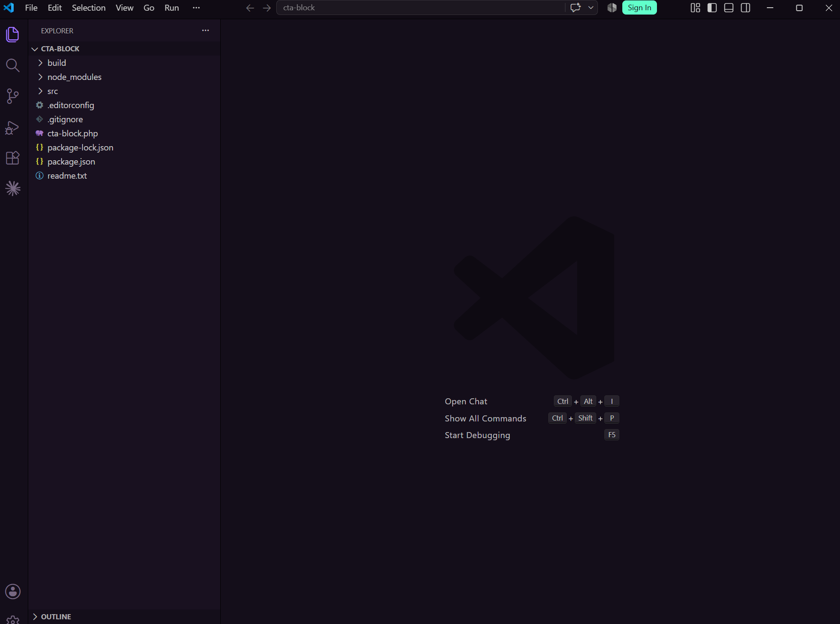
Task: Open the Accounts icon
Action: [x=13, y=592]
